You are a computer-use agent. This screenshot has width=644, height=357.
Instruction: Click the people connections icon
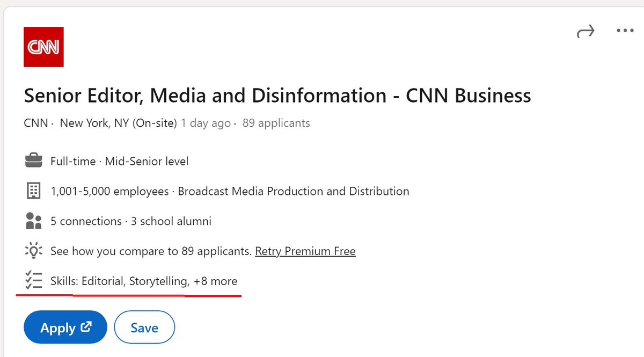coord(33,221)
